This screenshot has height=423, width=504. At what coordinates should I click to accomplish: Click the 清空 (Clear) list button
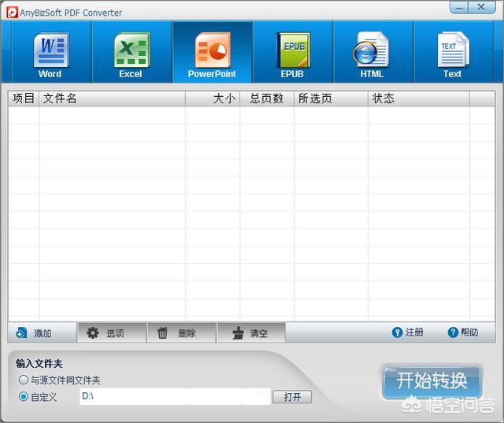coord(250,333)
